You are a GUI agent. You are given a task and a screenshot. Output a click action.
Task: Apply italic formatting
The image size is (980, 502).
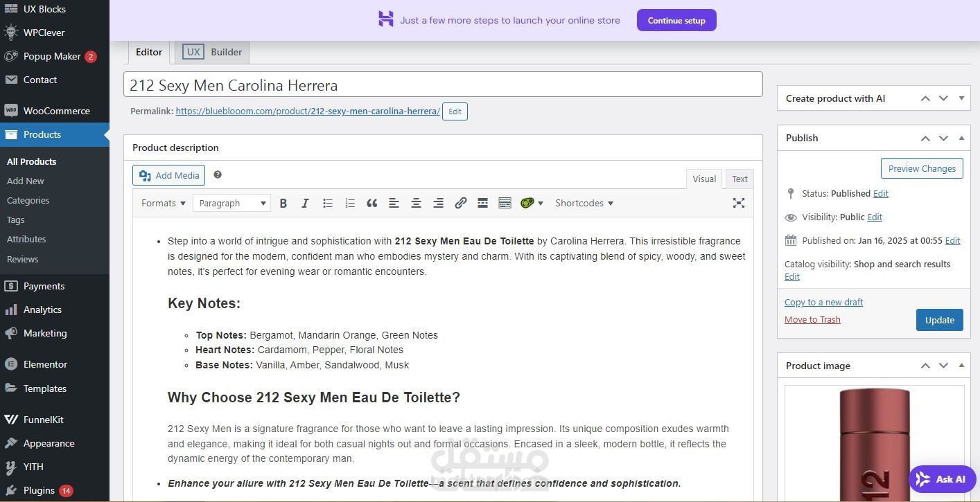tap(305, 203)
